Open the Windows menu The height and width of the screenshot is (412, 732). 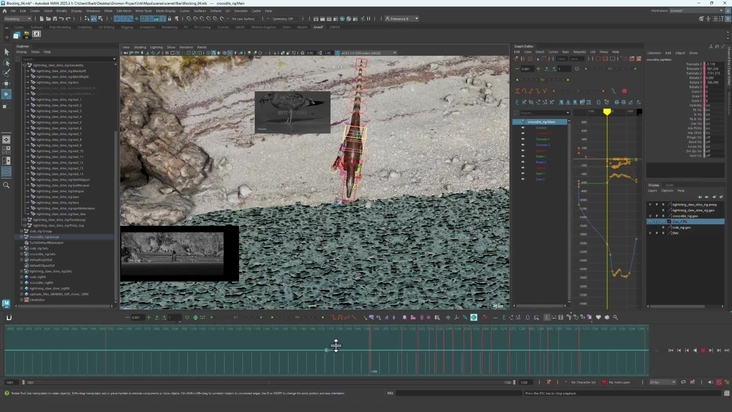coord(93,11)
